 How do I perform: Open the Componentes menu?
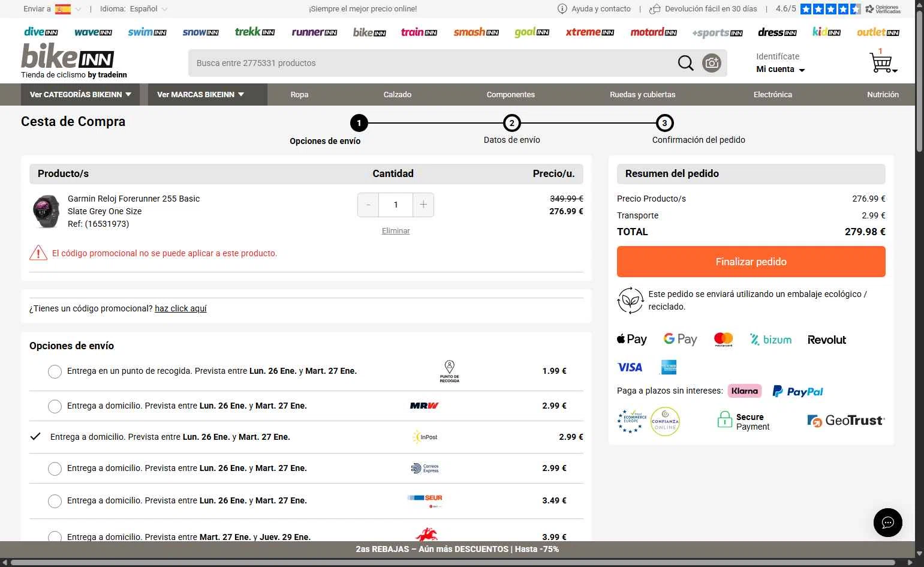(x=511, y=95)
